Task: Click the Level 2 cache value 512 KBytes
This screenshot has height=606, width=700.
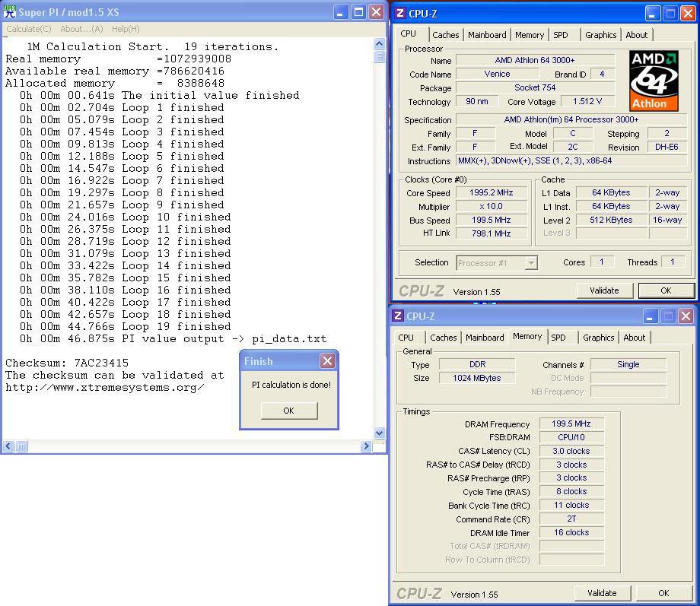Action: pyautogui.click(x=611, y=220)
